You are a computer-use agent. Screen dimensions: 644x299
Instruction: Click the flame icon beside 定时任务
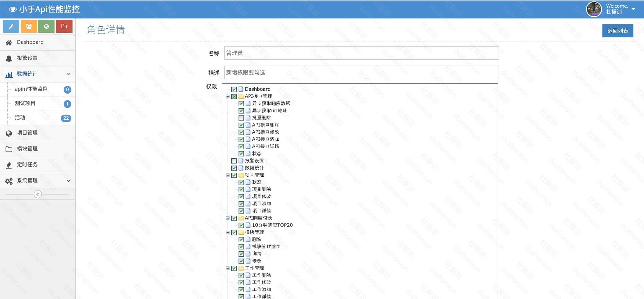(9, 165)
